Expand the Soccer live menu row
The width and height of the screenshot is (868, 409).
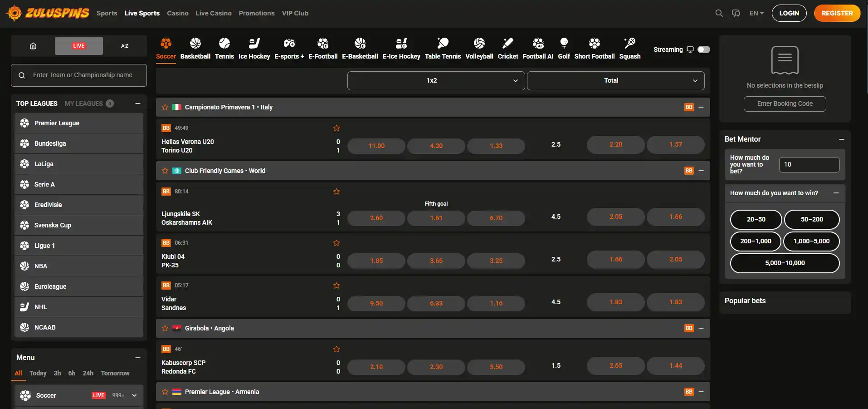pyautogui.click(x=79, y=395)
